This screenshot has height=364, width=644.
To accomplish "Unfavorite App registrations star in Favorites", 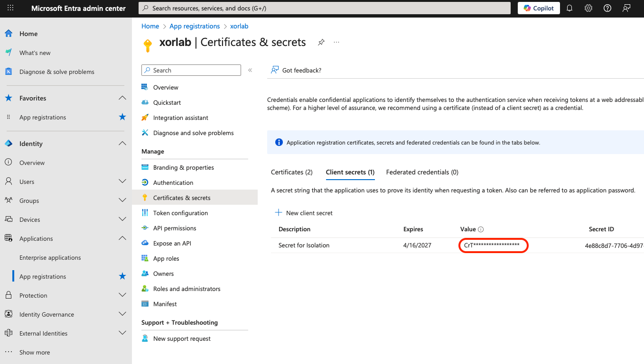I will pos(122,117).
